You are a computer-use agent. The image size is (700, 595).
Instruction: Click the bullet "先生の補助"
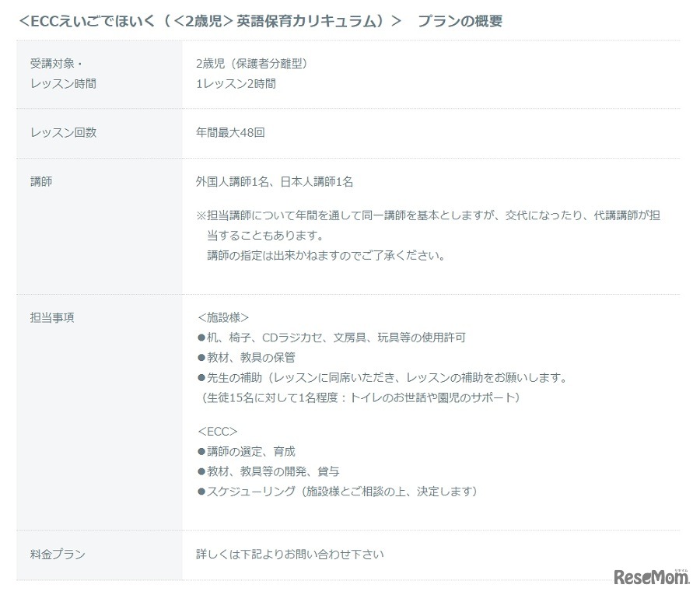point(382,378)
